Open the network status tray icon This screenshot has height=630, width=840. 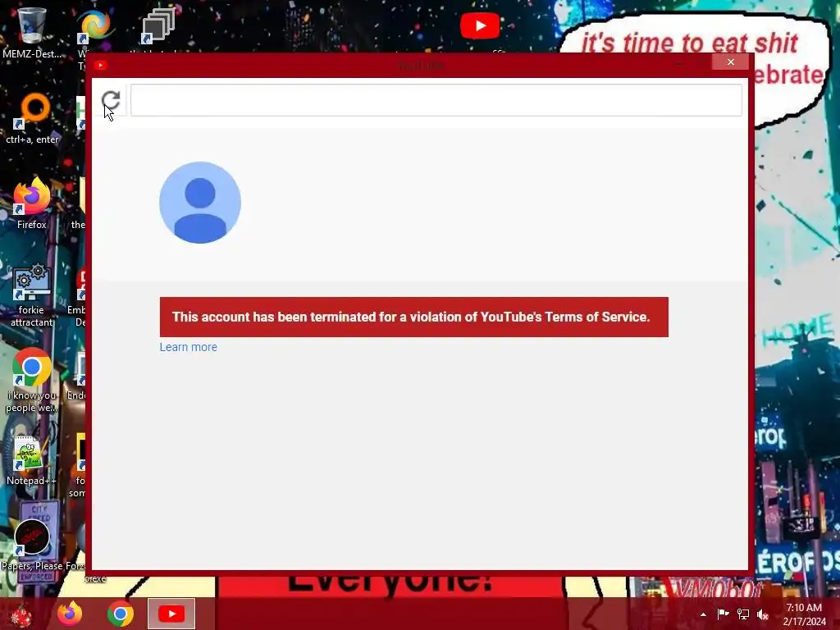point(743,614)
